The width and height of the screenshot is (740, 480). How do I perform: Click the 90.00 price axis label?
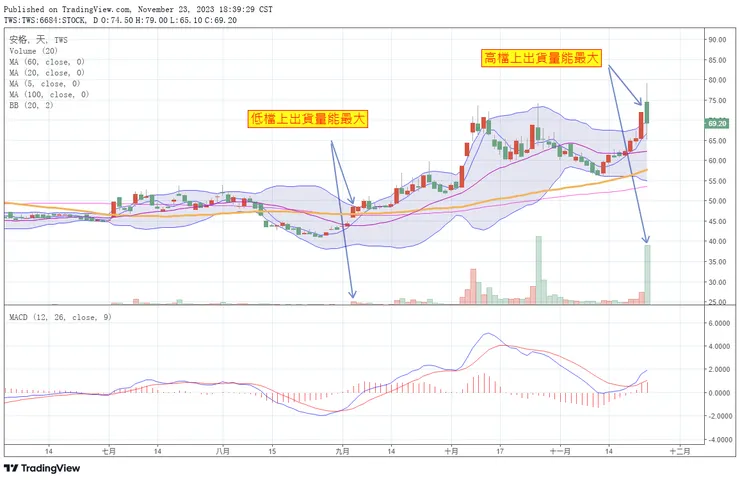(717, 40)
